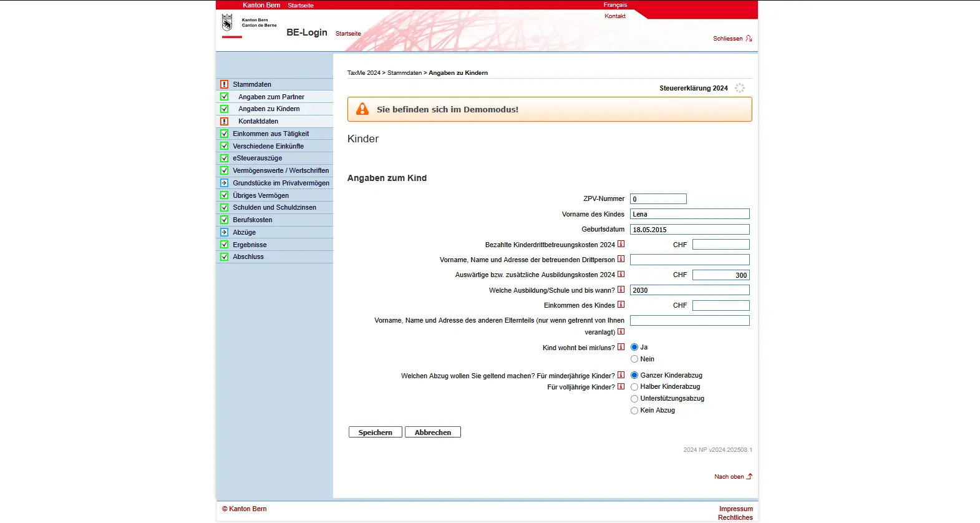Open Angaben zum Partner in the sidebar
The image size is (980, 523).
271,97
